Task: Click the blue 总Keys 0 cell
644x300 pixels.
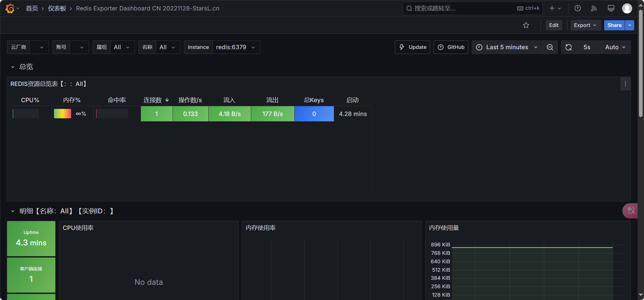Action: (x=314, y=114)
